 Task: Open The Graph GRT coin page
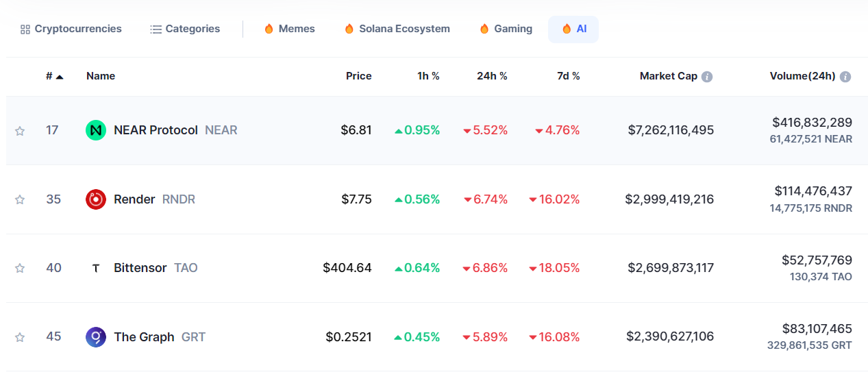pos(160,337)
